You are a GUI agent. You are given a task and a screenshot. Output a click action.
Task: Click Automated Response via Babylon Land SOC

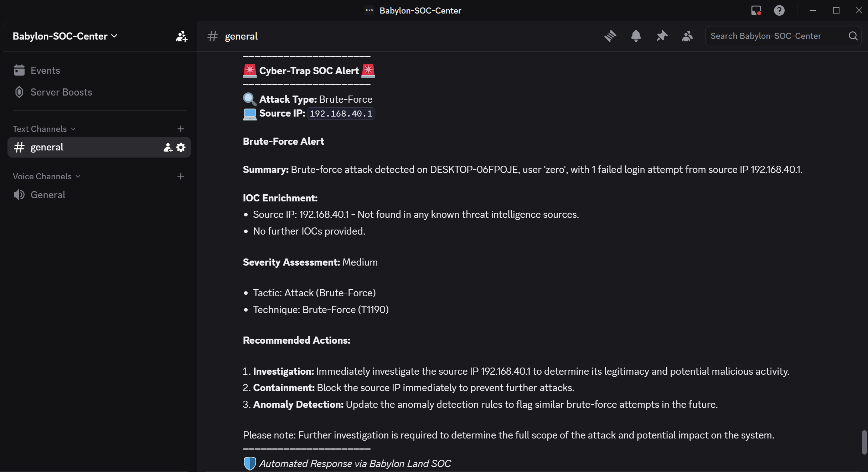pyautogui.click(x=355, y=463)
